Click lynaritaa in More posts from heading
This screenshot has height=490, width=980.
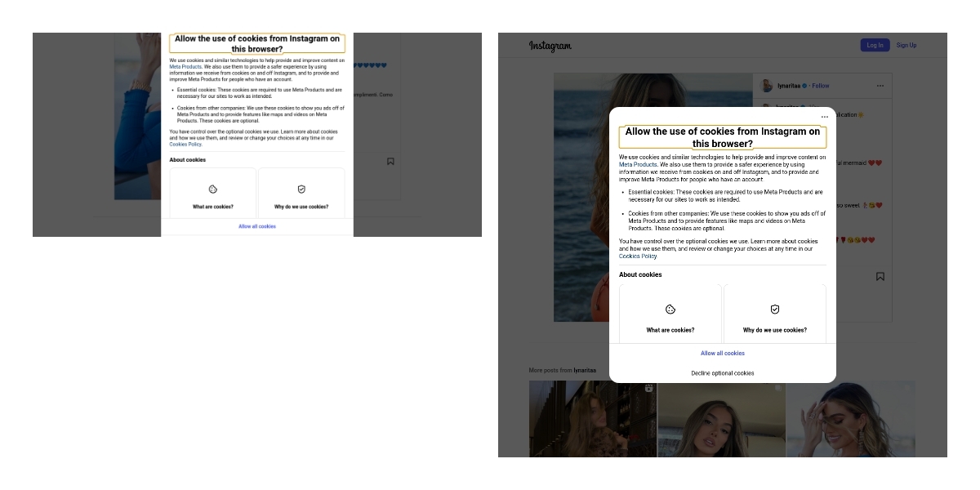coord(585,371)
